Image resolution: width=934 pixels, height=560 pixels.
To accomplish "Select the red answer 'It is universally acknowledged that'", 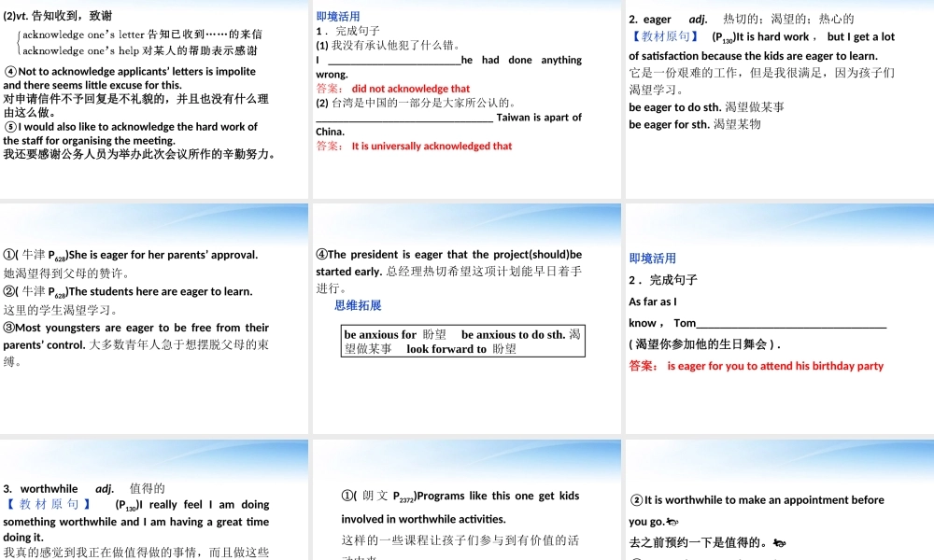I will [x=432, y=147].
